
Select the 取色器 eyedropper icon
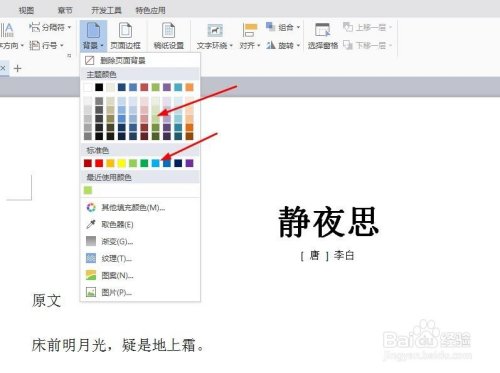coord(91,224)
